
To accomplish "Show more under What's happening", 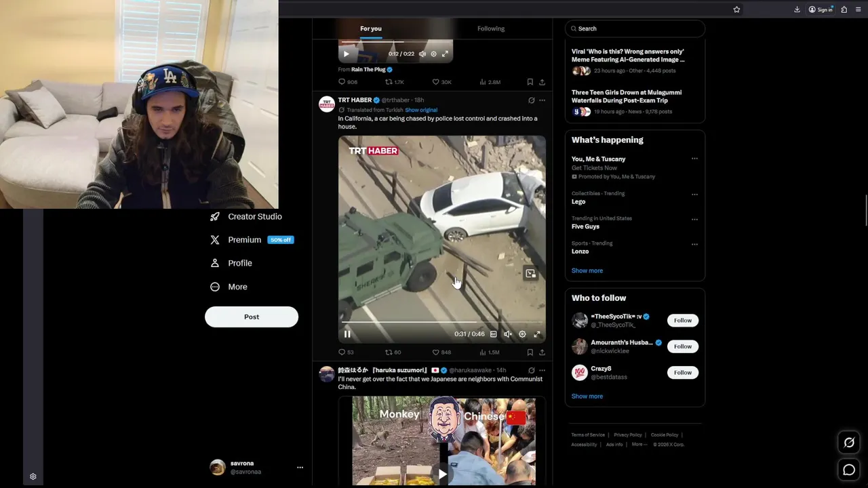I will (x=587, y=270).
